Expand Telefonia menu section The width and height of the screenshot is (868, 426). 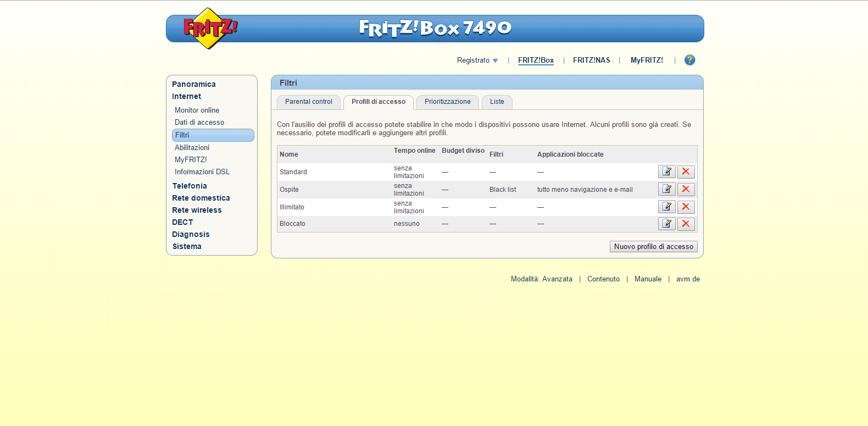(190, 186)
